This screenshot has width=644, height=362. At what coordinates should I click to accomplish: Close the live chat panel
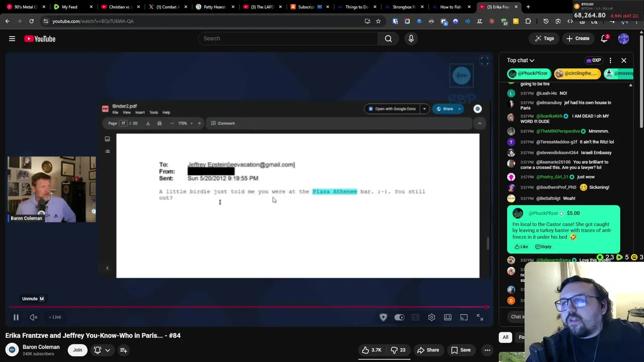[624, 60]
